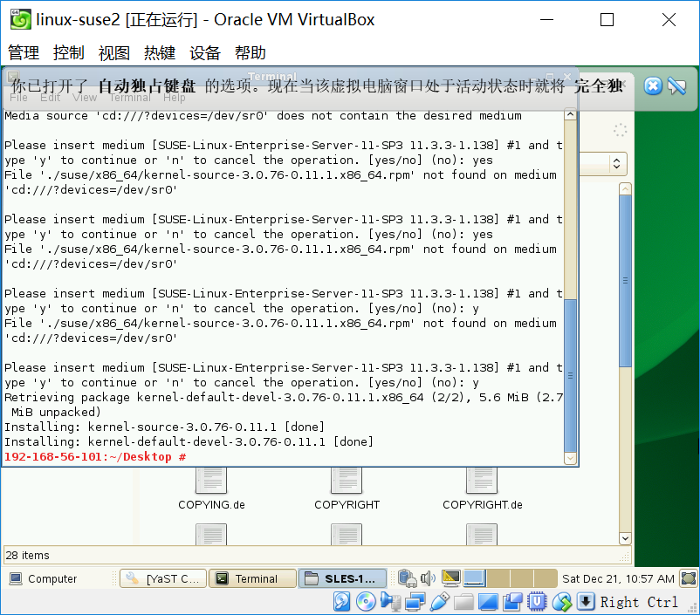The height and width of the screenshot is (615, 700).
Task: Click the mouse integration indicator icon
Action: [x=561, y=602]
